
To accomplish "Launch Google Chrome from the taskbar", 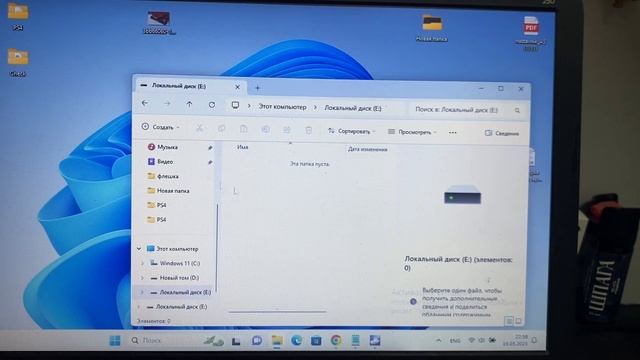I will point(336,340).
